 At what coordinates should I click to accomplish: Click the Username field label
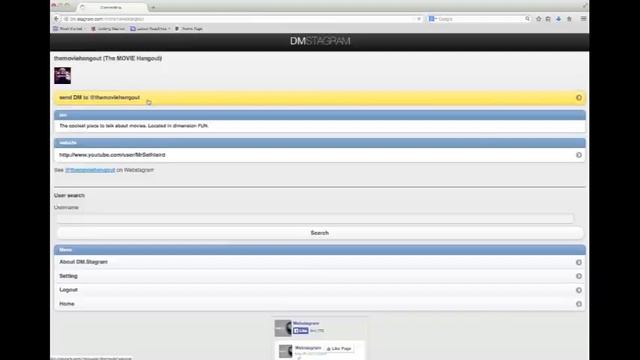pyautogui.click(x=66, y=207)
